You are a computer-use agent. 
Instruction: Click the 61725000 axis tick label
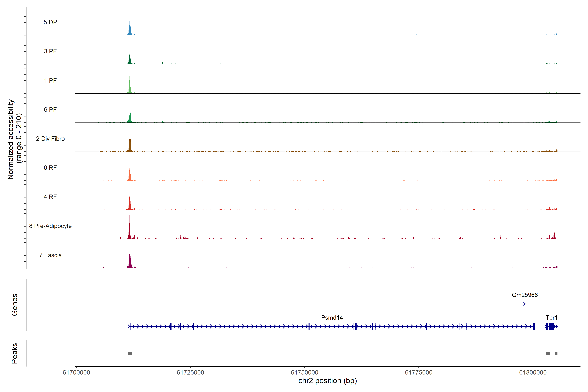[x=190, y=372]
